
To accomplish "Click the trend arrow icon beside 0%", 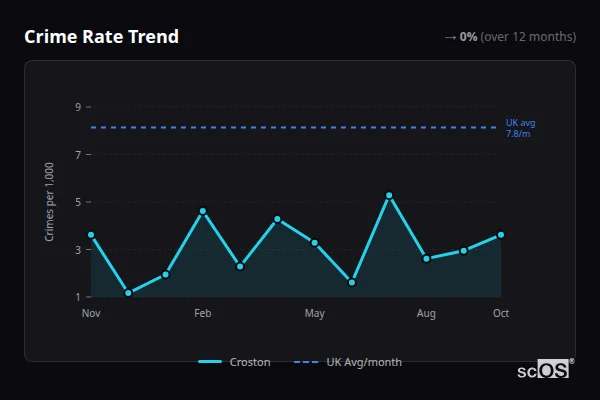I will [450, 37].
